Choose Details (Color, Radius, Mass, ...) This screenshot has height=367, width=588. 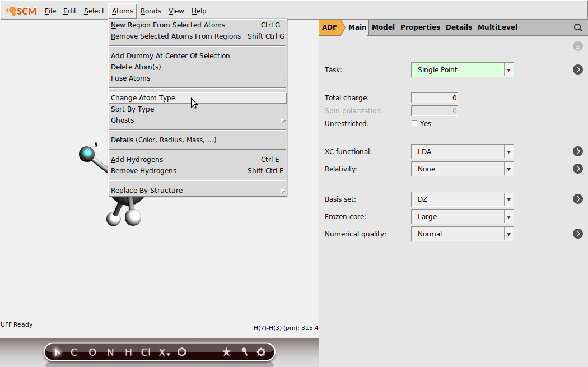198,140
